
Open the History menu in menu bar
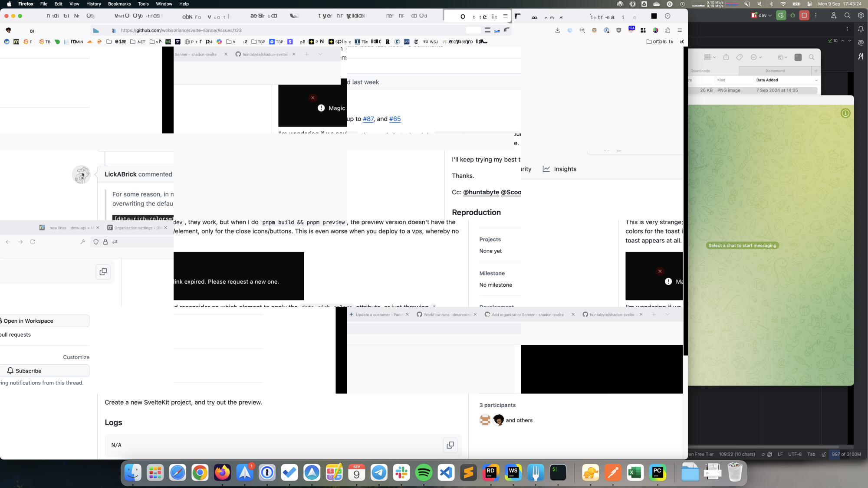(x=93, y=4)
